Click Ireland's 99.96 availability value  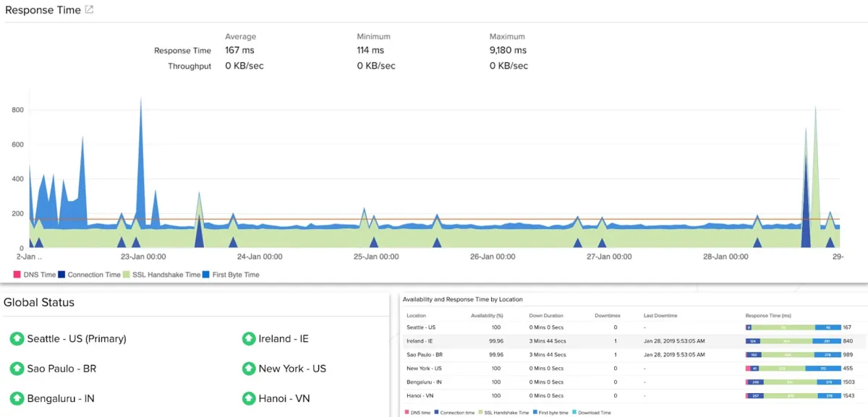(x=496, y=341)
